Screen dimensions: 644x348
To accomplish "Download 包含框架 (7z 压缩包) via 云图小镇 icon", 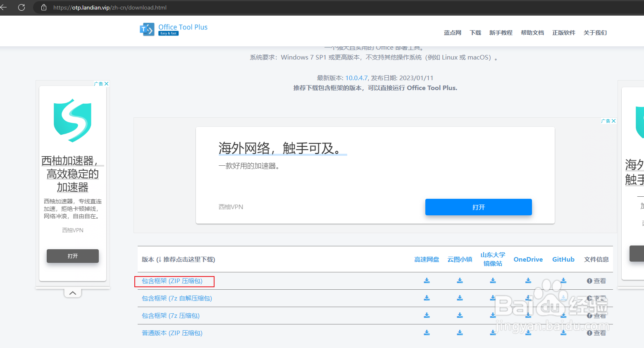I will 460,315.
